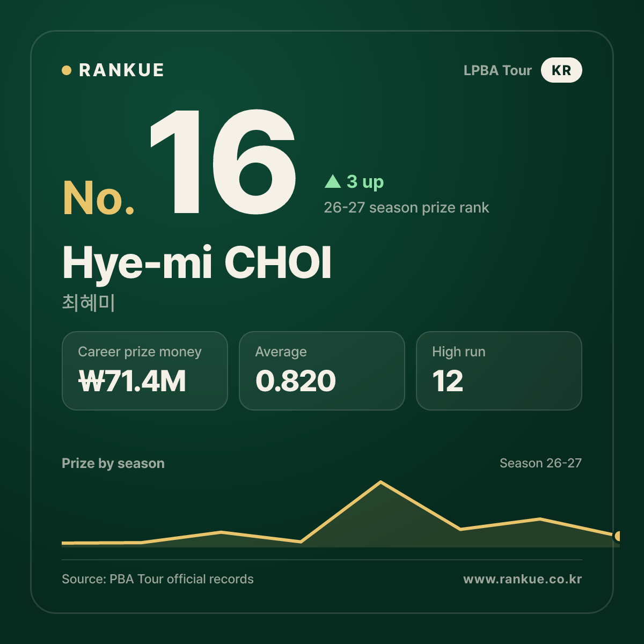Viewport: 644px width, 644px height.
Task: Click the yellow 'No.' label
Action: point(99,198)
